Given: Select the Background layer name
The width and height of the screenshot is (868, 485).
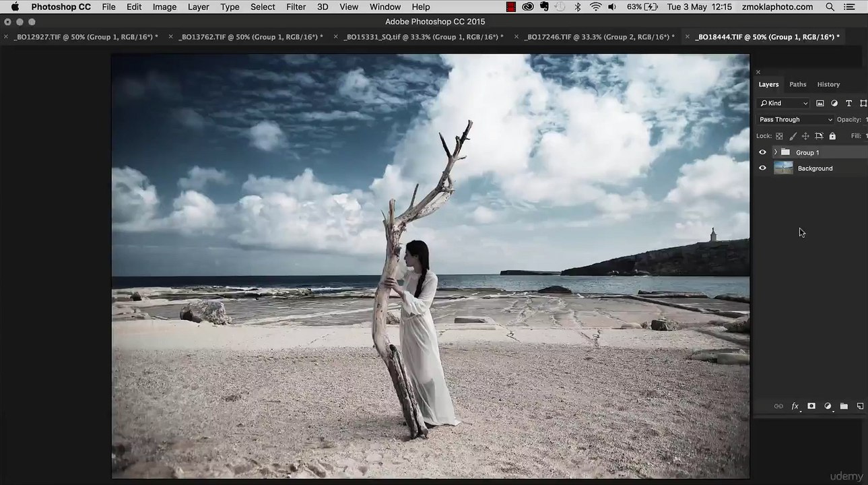Looking at the screenshot, I should coord(815,168).
